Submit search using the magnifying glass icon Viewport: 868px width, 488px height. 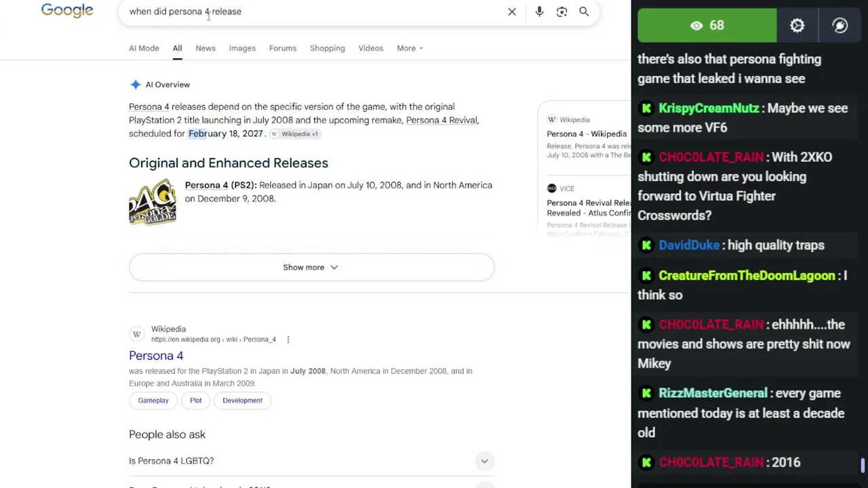[x=584, y=12]
